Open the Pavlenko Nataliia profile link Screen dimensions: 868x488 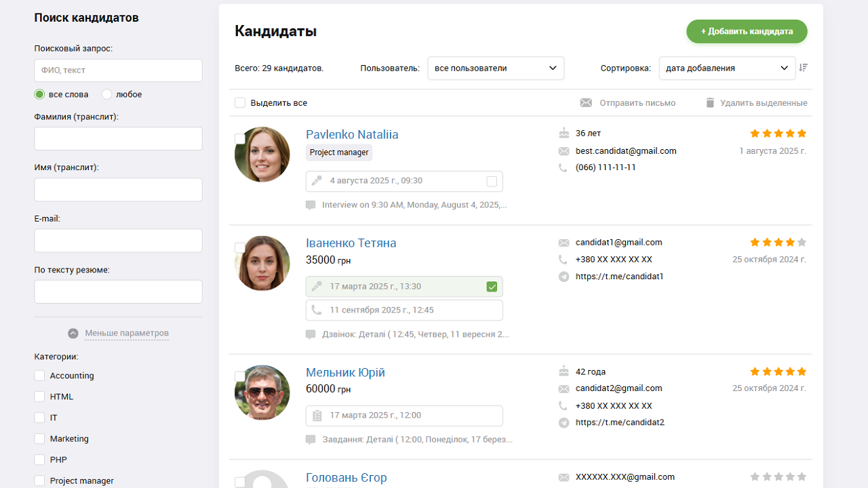pyautogui.click(x=351, y=134)
